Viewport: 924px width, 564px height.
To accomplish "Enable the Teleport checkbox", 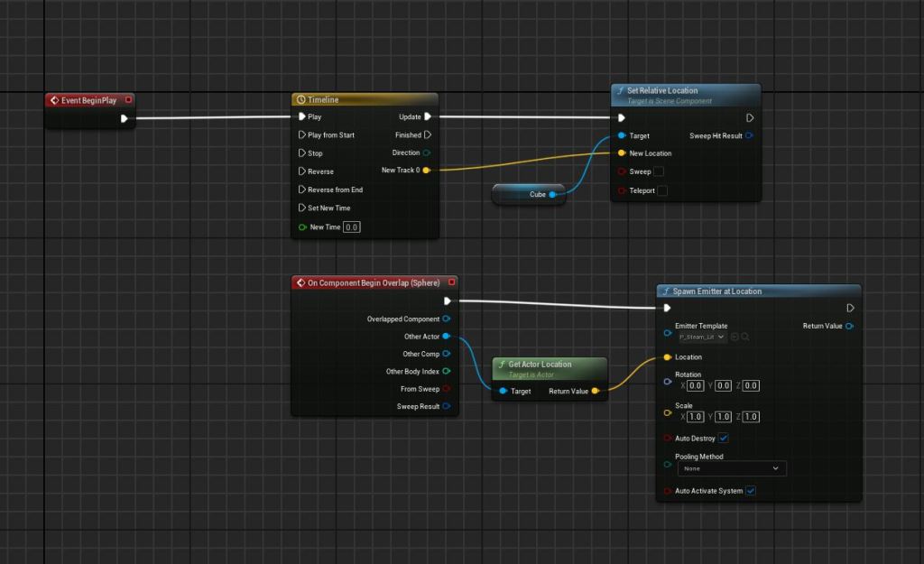I will pos(662,190).
